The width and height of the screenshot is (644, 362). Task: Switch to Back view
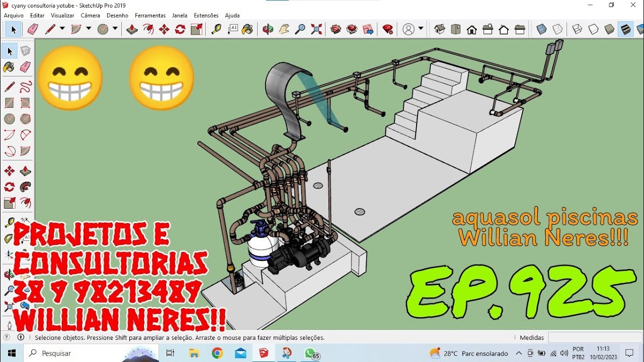[x=504, y=29]
